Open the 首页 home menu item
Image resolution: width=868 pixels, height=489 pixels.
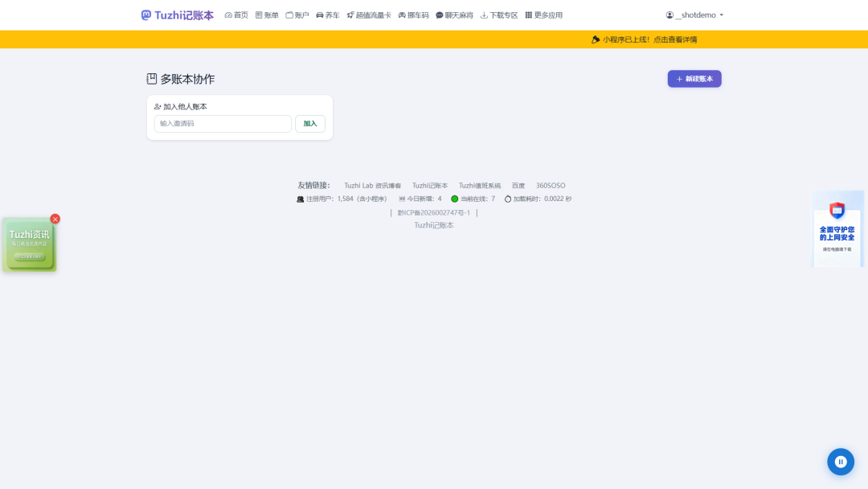pyautogui.click(x=236, y=15)
